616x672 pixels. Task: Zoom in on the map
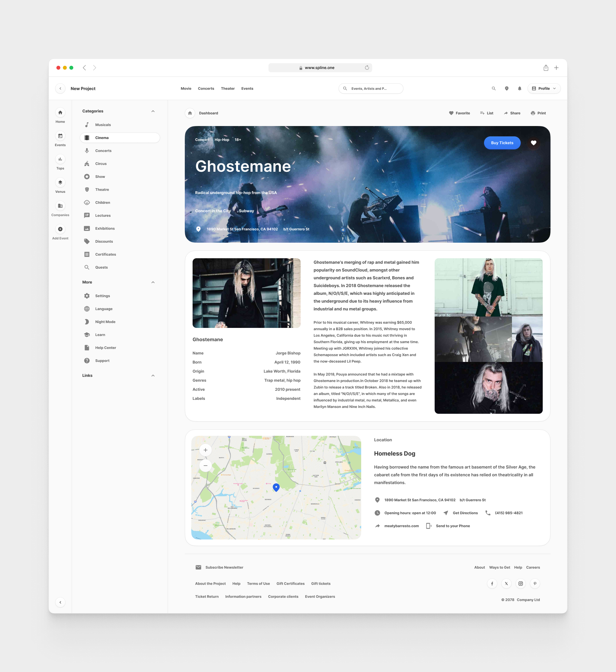point(206,450)
